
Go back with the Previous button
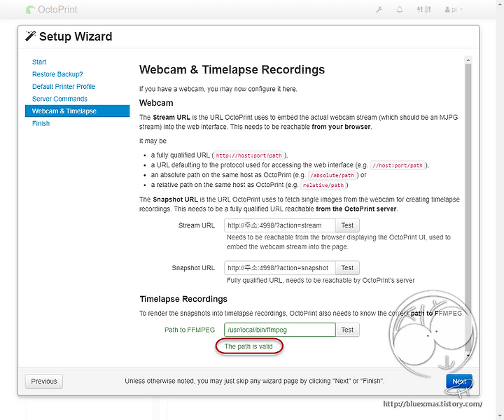[x=44, y=381]
